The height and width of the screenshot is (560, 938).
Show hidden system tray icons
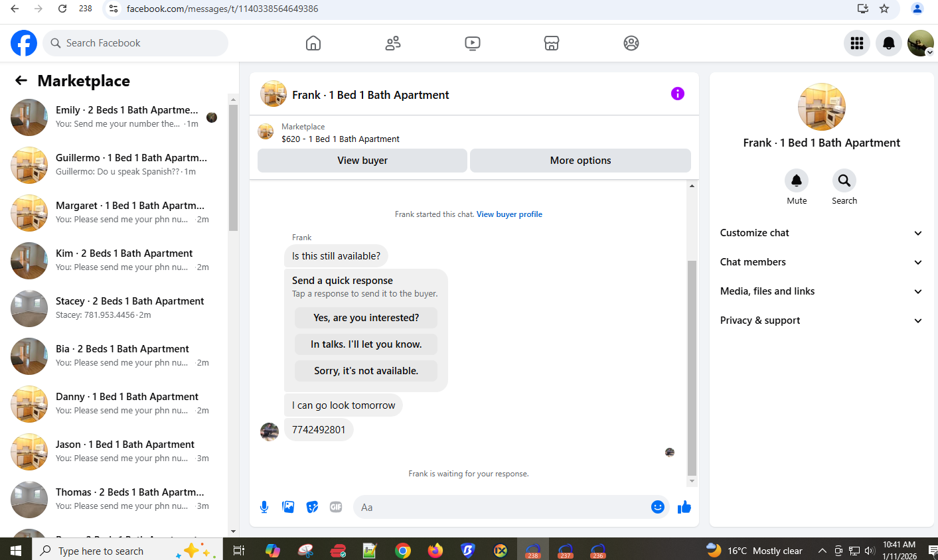pyautogui.click(x=822, y=551)
